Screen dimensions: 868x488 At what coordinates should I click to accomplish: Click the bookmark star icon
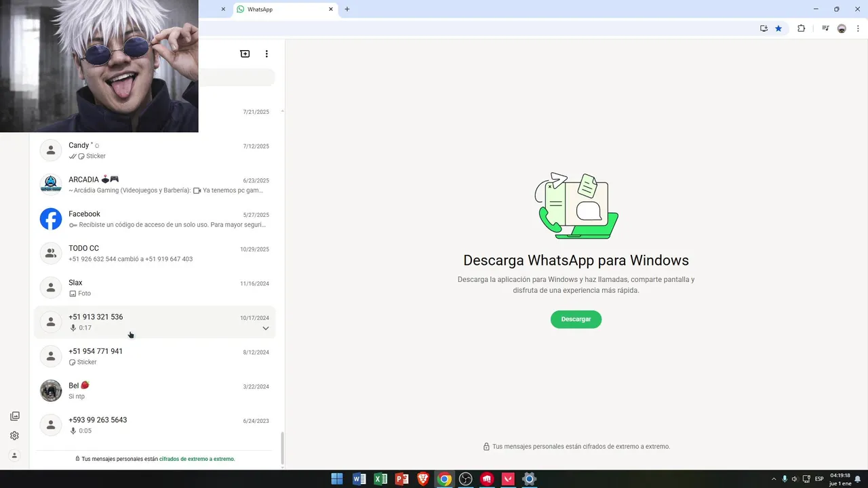778,28
